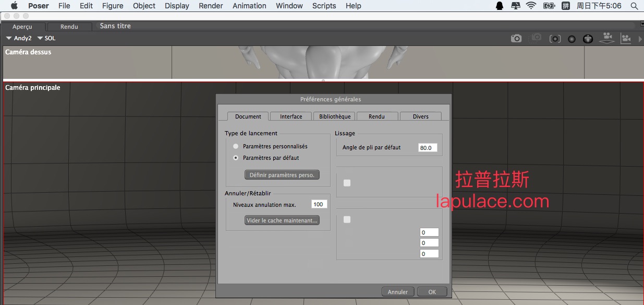Select the Interface tab in preferences

click(291, 116)
